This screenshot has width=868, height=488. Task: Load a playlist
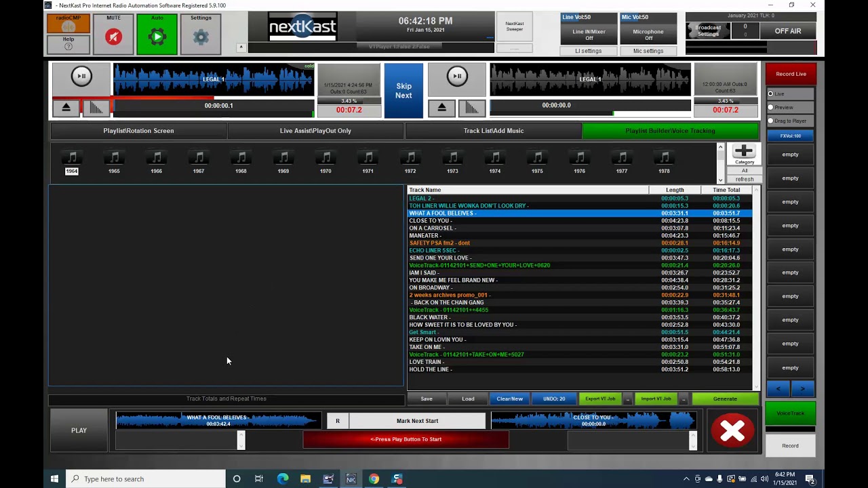468,399
